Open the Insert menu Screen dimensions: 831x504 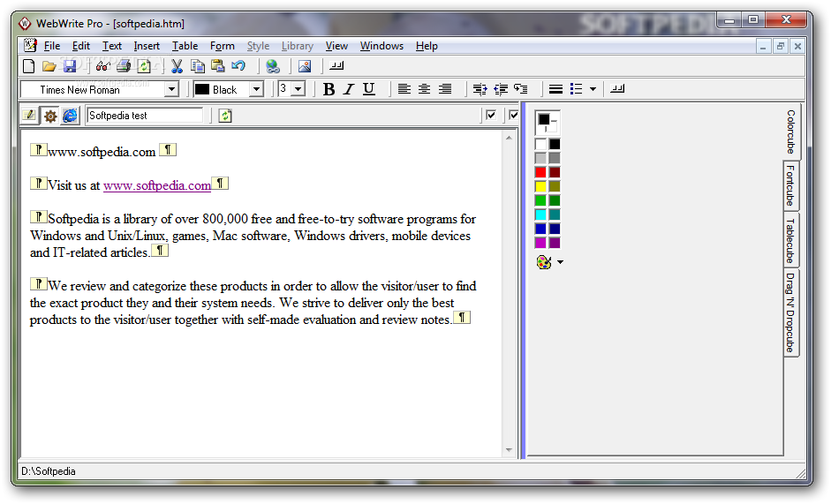tap(147, 46)
